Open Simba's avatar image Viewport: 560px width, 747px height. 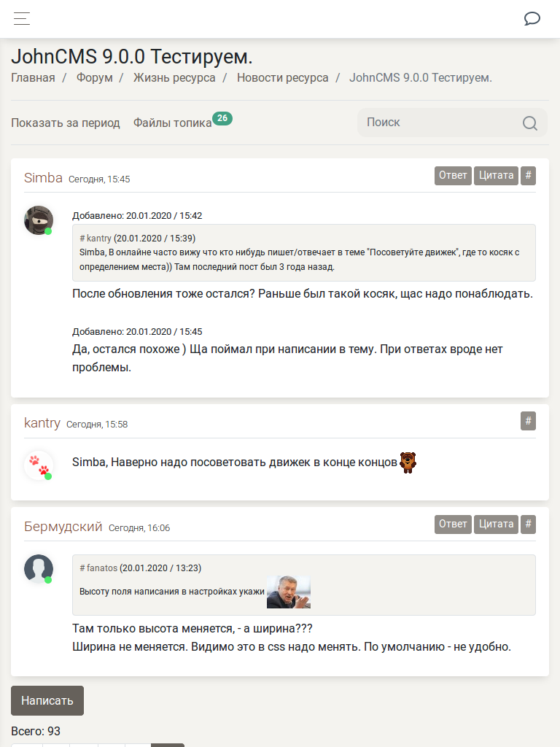39,220
